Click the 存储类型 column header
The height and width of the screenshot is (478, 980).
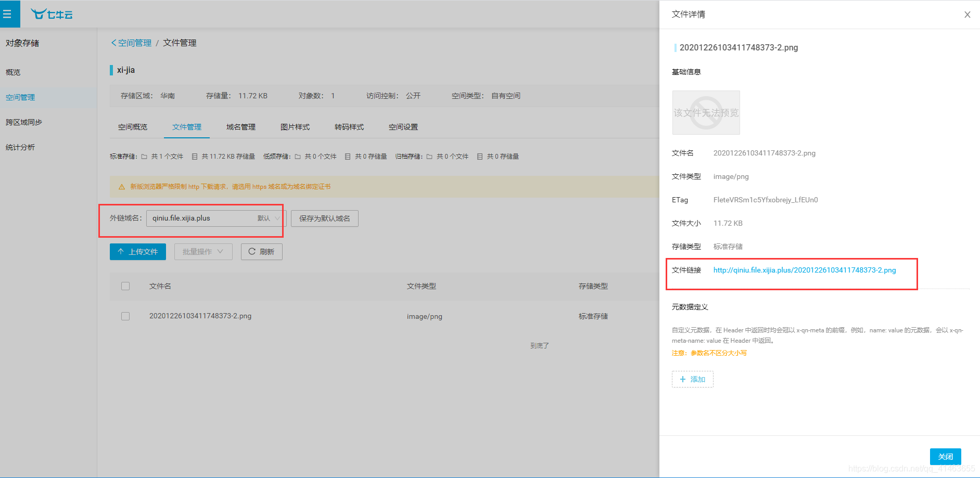click(593, 286)
